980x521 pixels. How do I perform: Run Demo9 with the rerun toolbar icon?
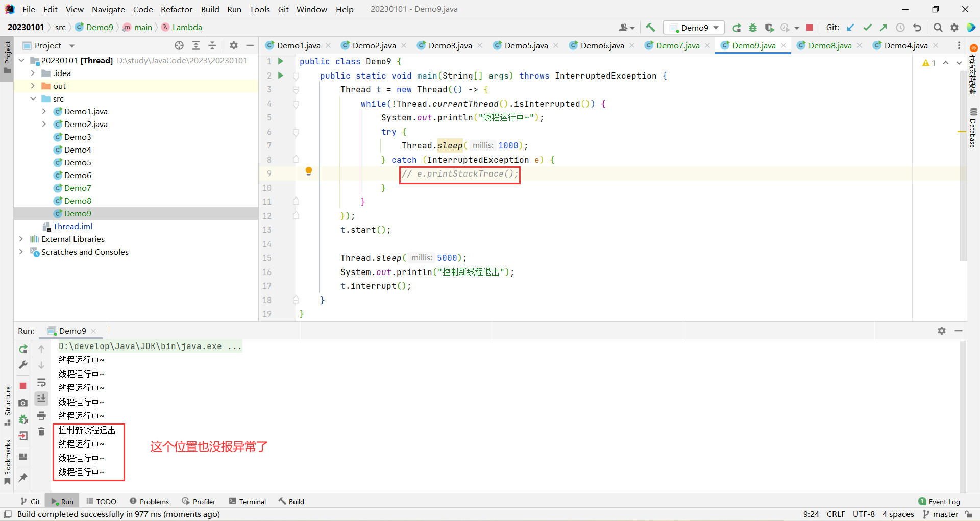pos(737,28)
